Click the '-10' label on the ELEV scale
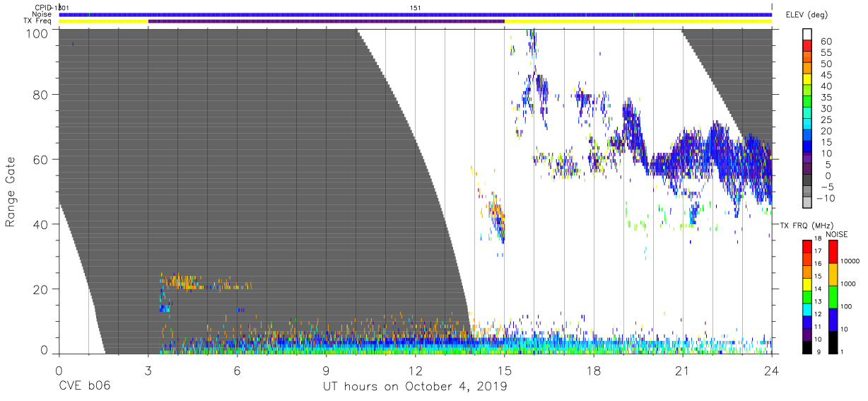Image resolution: width=868 pixels, height=401 pixels. click(824, 199)
